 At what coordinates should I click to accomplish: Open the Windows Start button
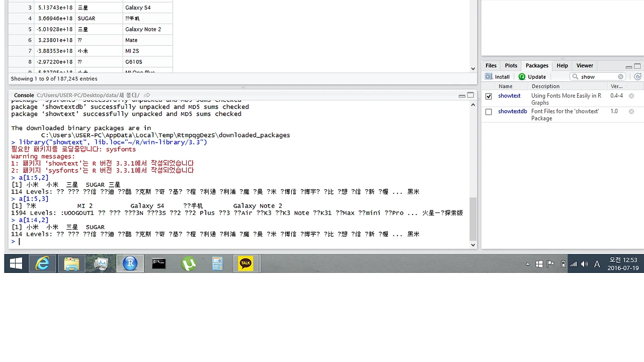16,263
